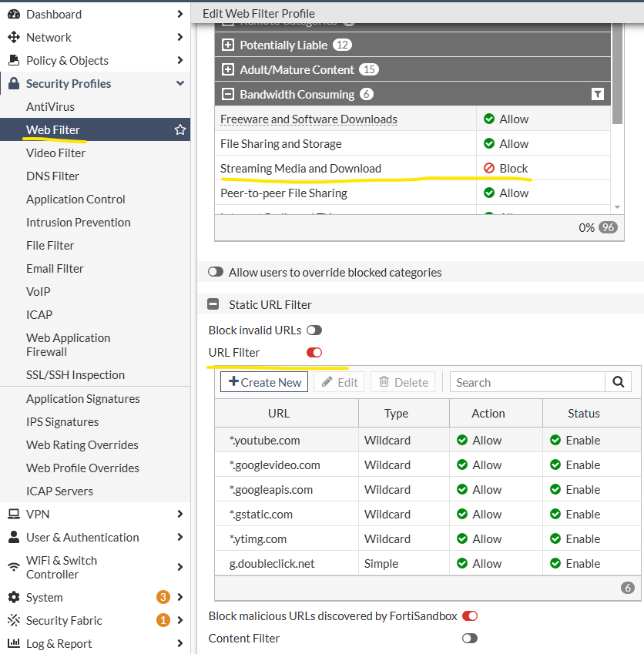This screenshot has height=654, width=644.
Task: Select the *.googleapis.com row
Action: pos(428,489)
